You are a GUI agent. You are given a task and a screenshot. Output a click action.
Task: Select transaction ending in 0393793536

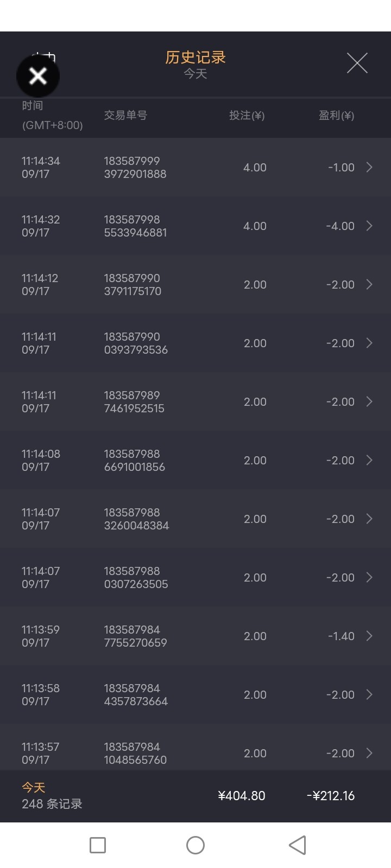pyautogui.click(x=136, y=343)
